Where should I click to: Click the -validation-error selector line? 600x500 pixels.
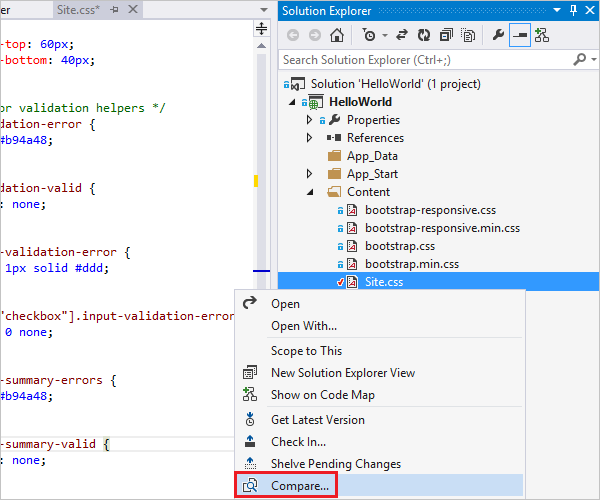(x=65, y=252)
